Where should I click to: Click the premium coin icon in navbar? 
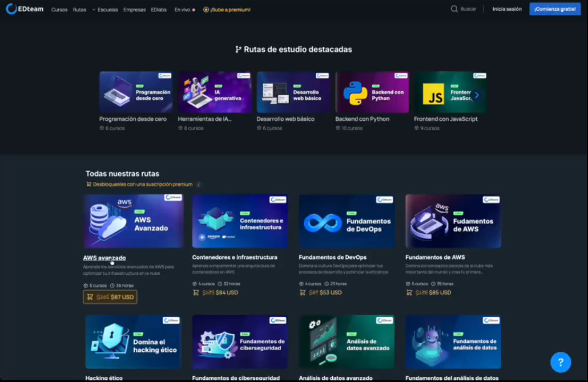pyautogui.click(x=206, y=10)
